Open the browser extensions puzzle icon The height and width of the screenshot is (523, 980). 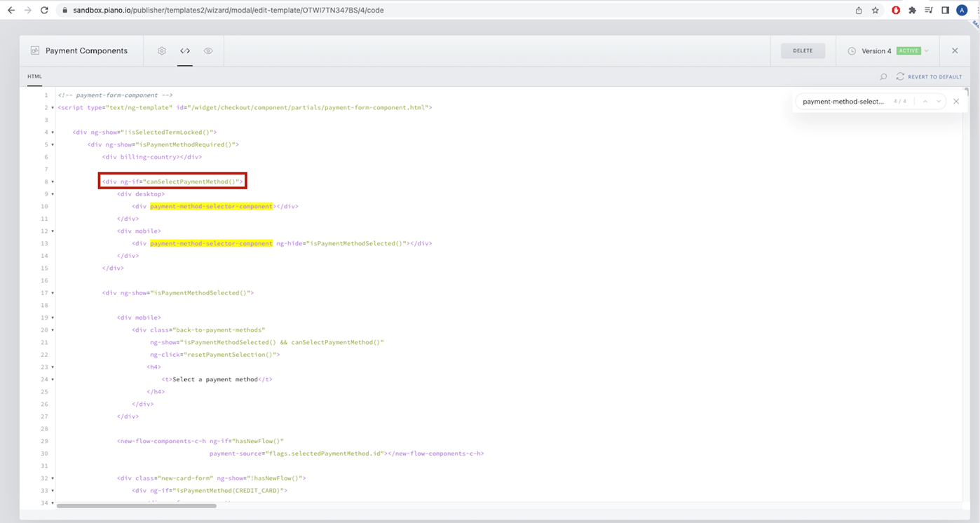pyautogui.click(x=912, y=11)
